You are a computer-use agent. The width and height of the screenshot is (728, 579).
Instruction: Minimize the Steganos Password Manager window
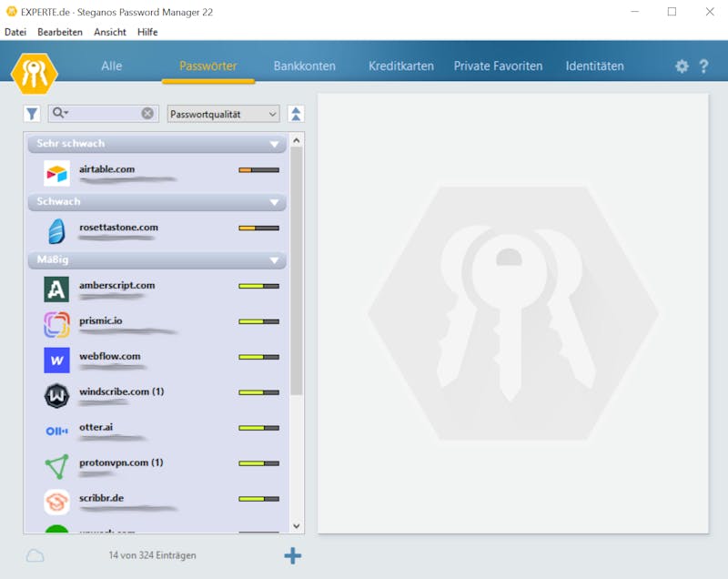635,12
